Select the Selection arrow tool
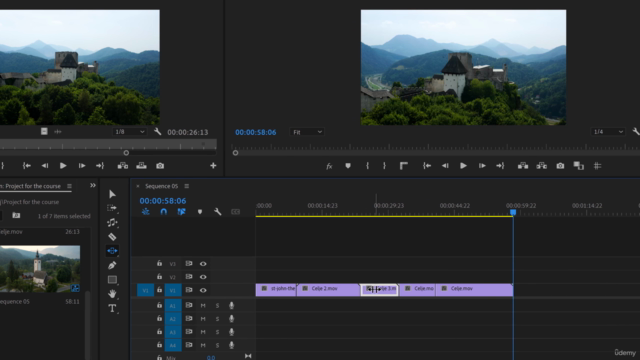This screenshot has width=640, height=360. (112, 194)
